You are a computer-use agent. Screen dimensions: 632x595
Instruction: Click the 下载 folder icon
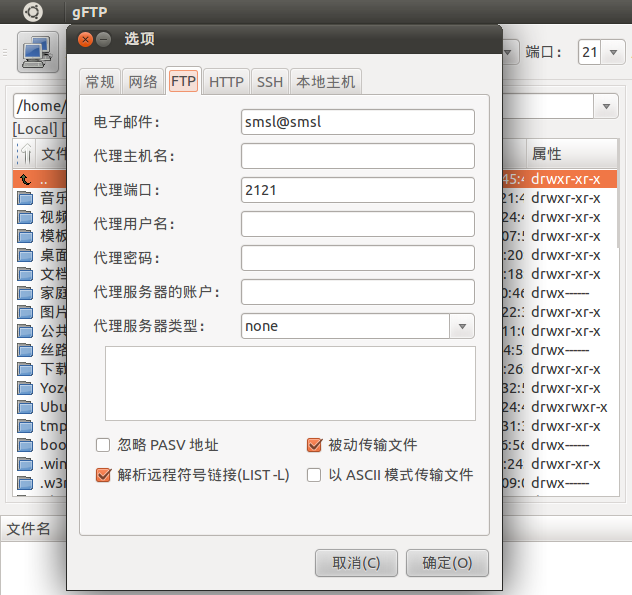tap(25, 369)
